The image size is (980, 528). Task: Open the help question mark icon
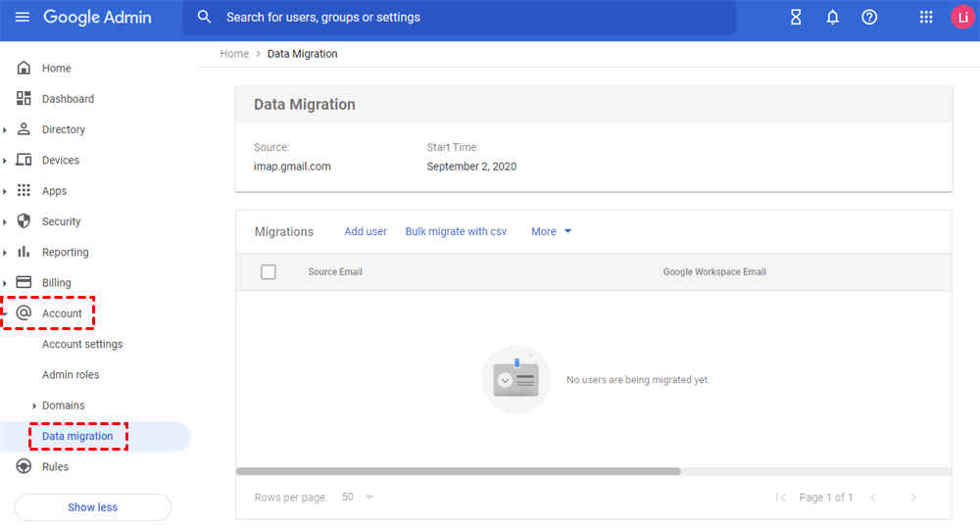click(868, 18)
